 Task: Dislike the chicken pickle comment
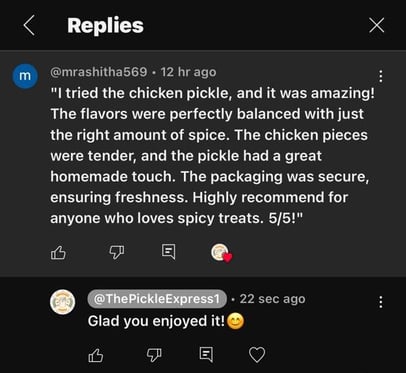tap(117, 252)
